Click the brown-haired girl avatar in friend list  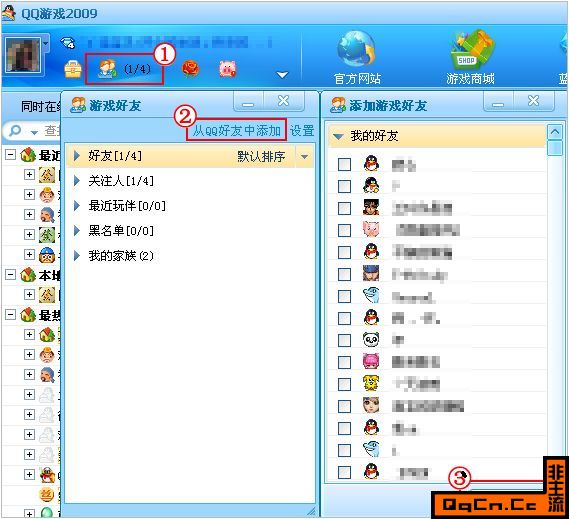pos(371,405)
